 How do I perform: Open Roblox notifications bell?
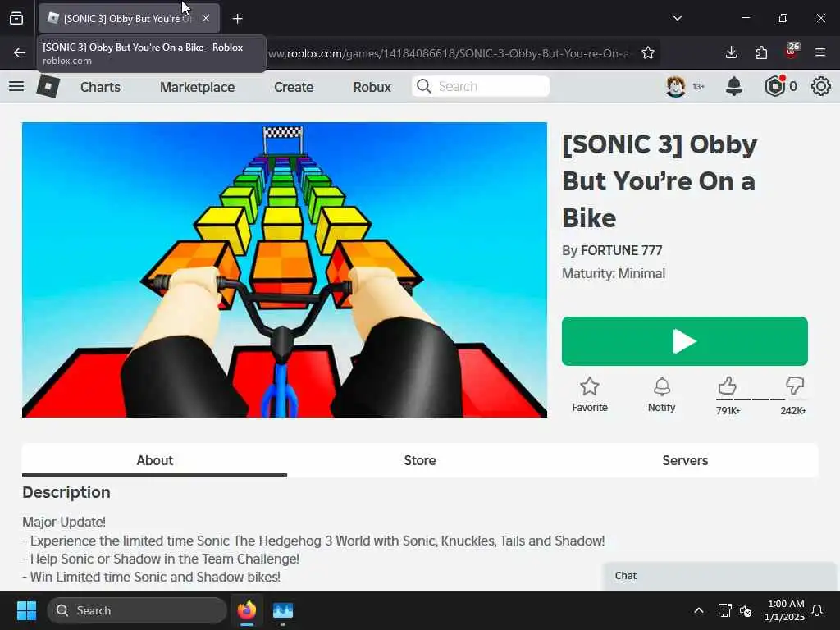[734, 86]
